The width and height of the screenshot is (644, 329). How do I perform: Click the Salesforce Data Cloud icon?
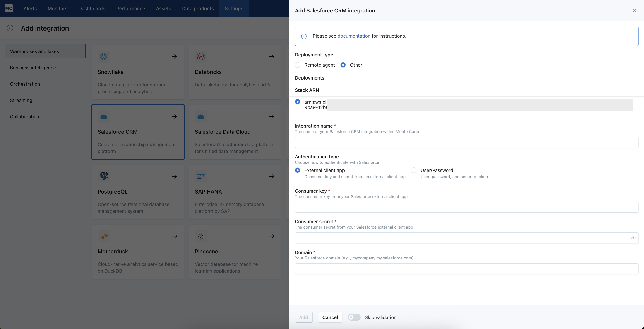pyautogui.click(x=201, y=117)
